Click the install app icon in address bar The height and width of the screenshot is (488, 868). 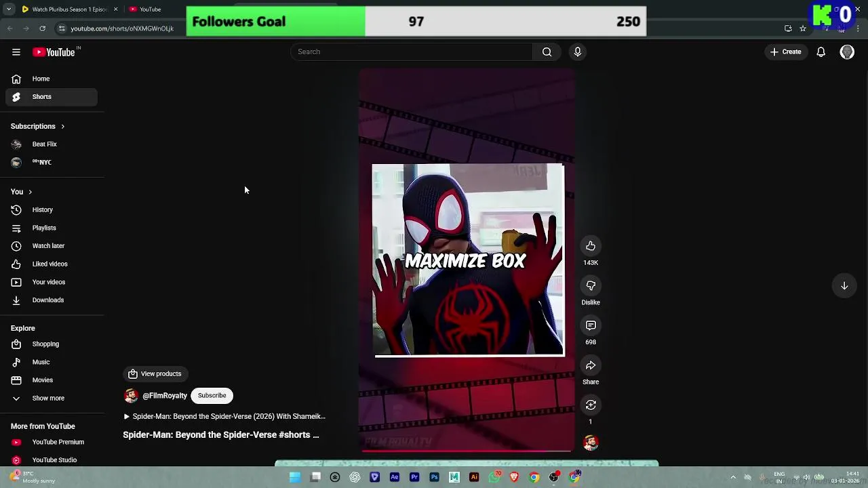pos(788,28)
